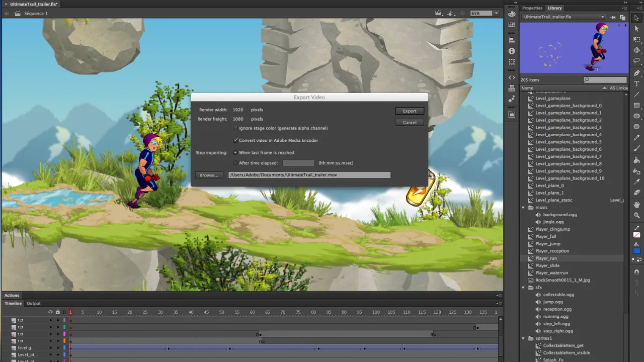Select the Free Transform tool

pyautogui.click(x=636, y=40)
